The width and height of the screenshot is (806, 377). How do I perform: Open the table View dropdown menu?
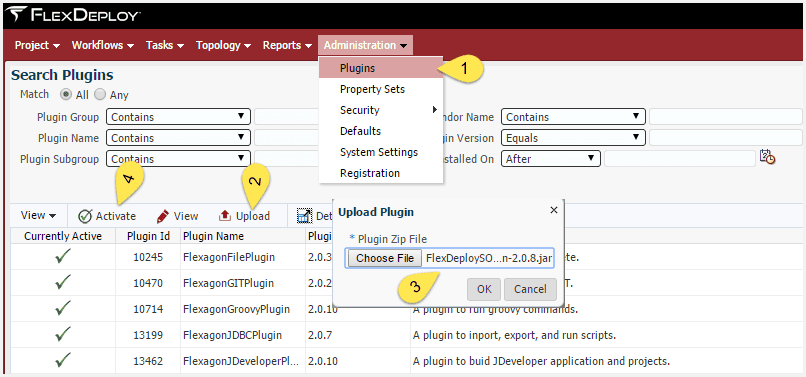[x=39, y=216]
